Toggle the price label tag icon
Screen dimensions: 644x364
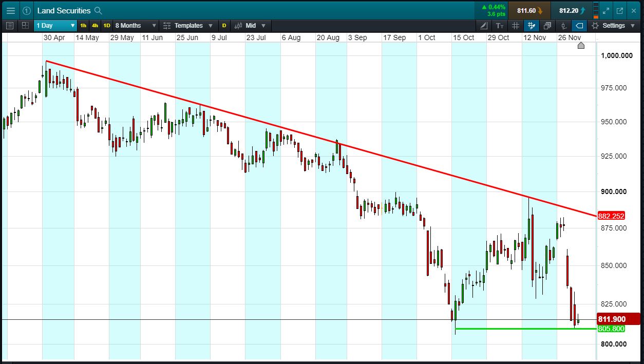(x=579, y=25)
